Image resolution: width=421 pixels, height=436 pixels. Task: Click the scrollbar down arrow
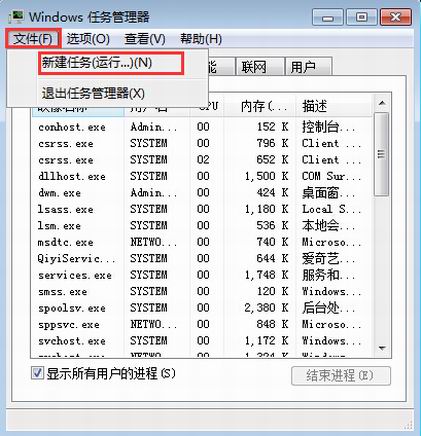[x=382, y=349]
